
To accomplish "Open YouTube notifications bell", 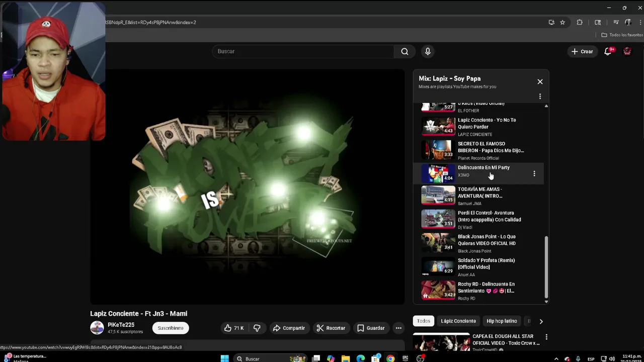I will (x=608, y=51).
